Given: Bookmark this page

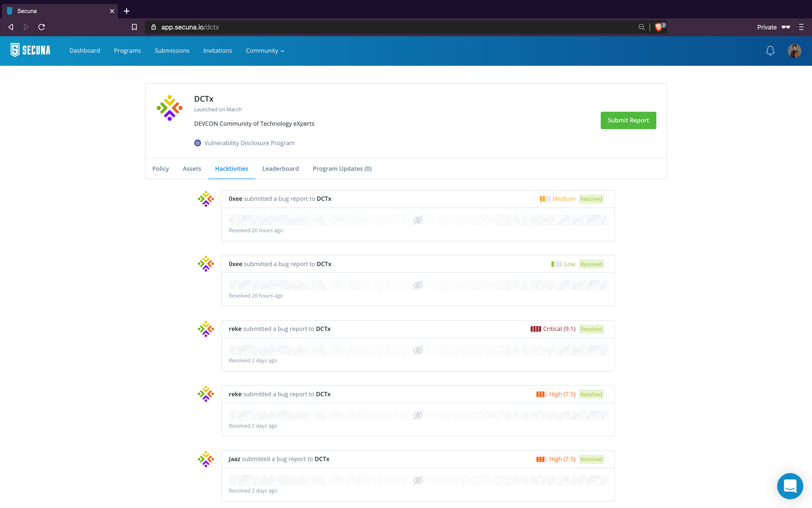Looking at the screenshot, I should (x=134, y=27).
